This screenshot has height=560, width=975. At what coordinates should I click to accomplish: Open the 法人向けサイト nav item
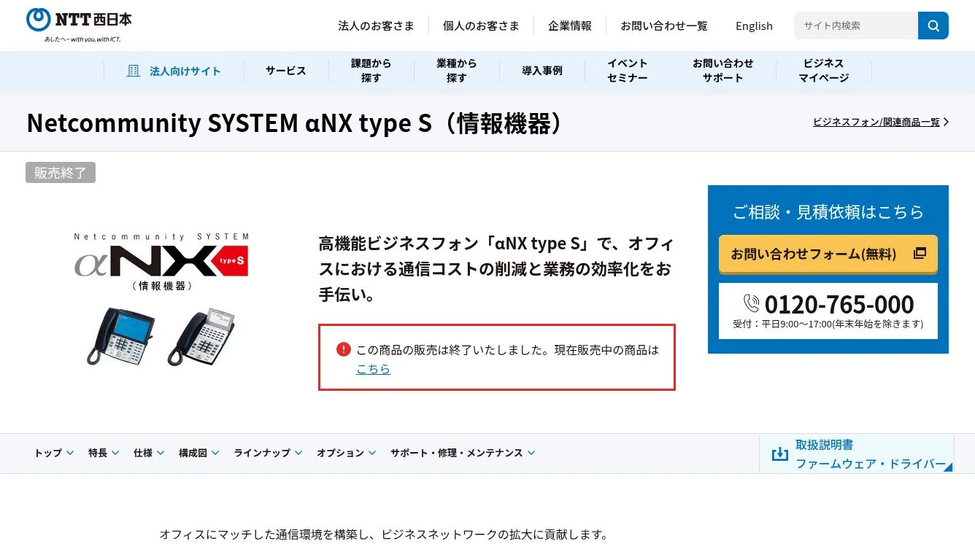174,71
